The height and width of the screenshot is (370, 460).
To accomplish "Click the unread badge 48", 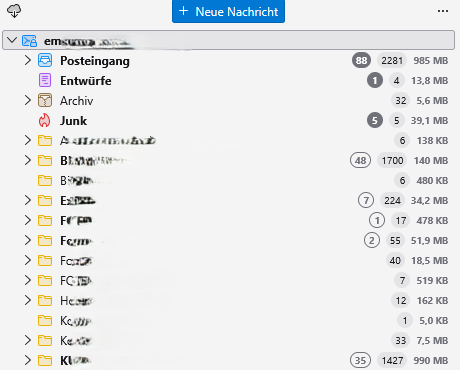I will click(360, 160).
